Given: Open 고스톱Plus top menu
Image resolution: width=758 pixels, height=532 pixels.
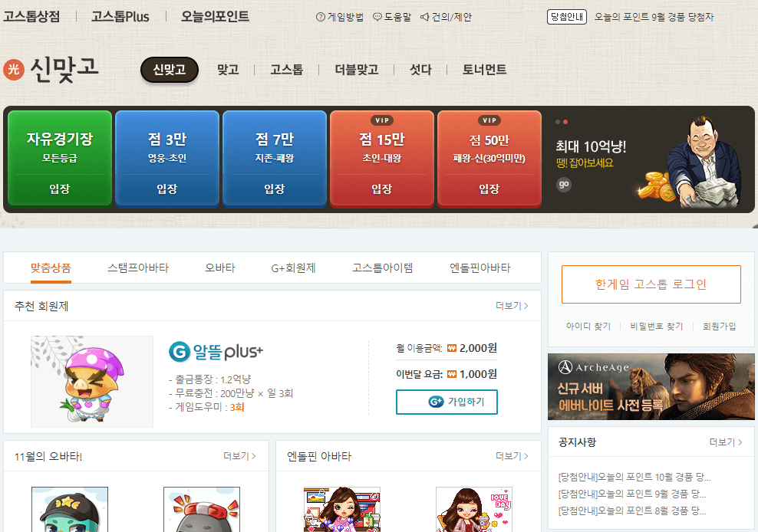Looking at the screenshot, I should [120, 16].
